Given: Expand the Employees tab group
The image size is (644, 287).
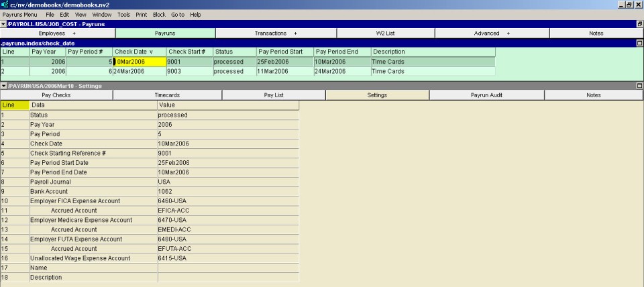Looking at the screenshot, I should [58, 33].
